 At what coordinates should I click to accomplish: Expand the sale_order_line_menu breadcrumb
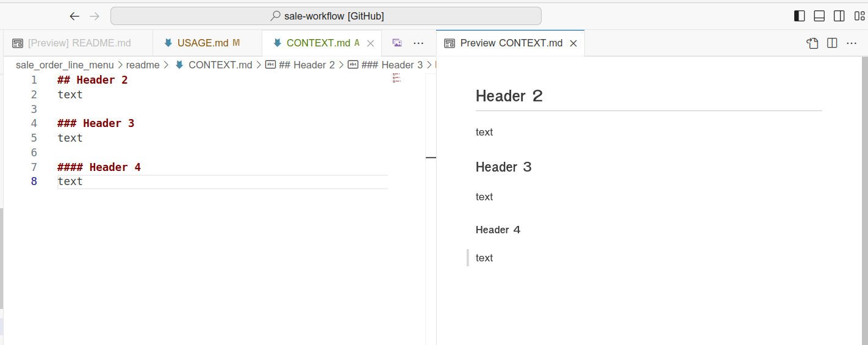coord(65,65)
